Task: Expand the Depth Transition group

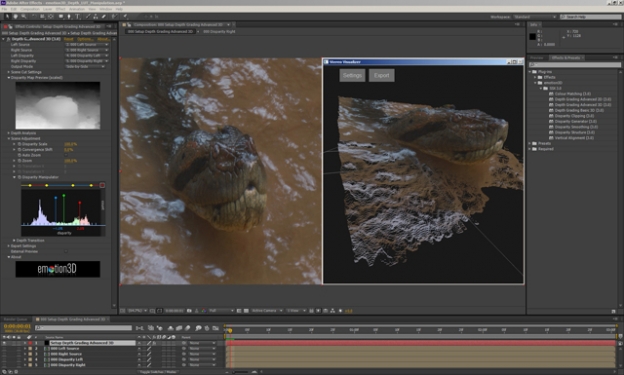Action: pyautogui.click(x=14, y=240)
